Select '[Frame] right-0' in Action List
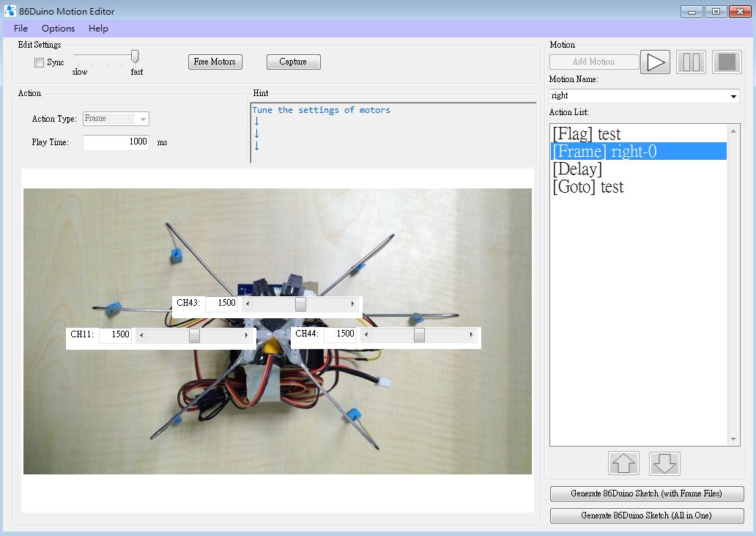The image size is (756, 536). (638, 152)
